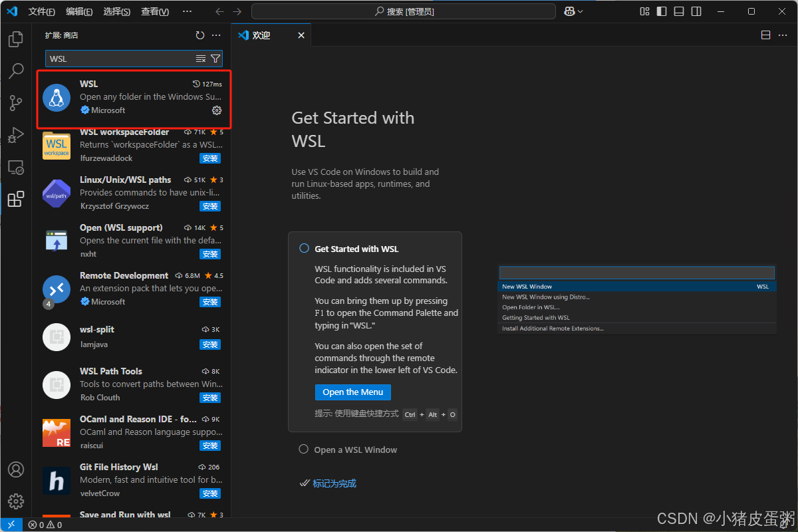Switch to the 欢迎 tab

(x=261, y=35)
